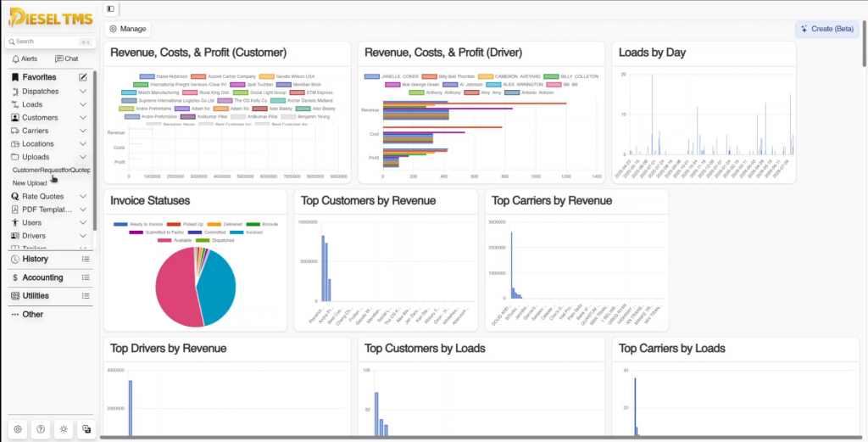This screenshot has height=442, width=868.
Task: Click the History clock icon
Action: [15, 260]
